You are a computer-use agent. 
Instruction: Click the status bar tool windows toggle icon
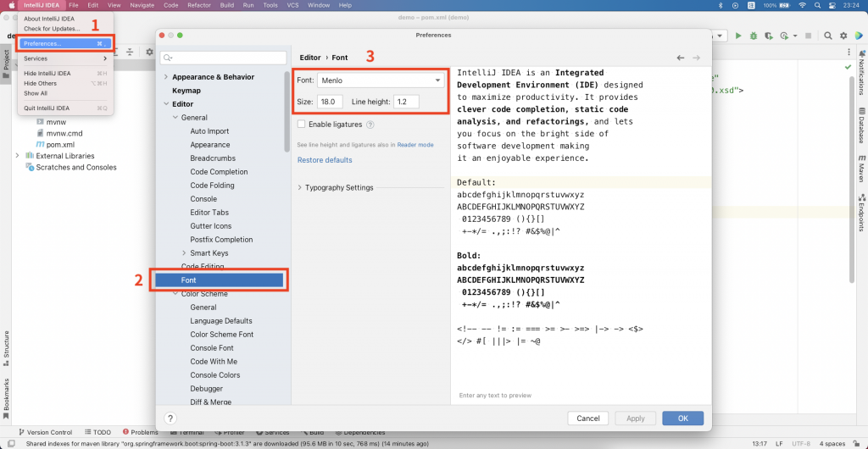pyautogui.click(x=12, y=444)
